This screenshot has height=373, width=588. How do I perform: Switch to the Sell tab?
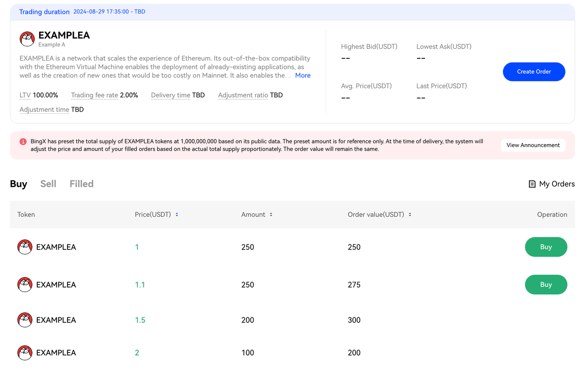(x=48, y=184)
